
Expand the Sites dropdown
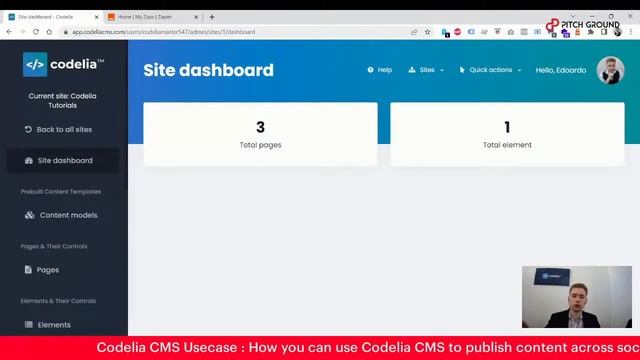coord(426,70)
